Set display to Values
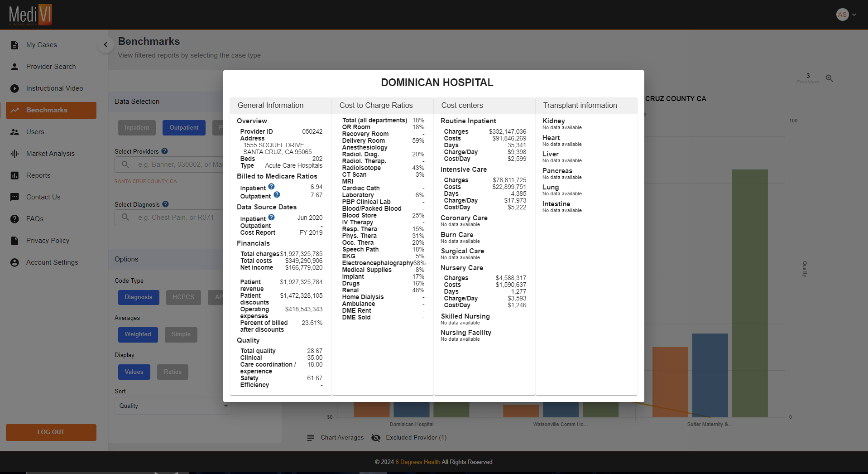Image resolution: width=868 pixels, height=474 pixels. click(x=134, y=372)
